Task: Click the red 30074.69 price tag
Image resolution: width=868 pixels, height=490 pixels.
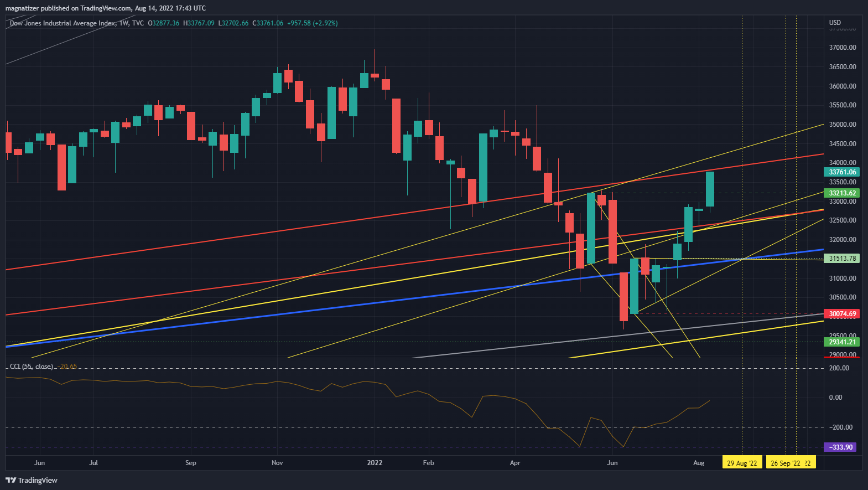Action: click(x=842, y=314)
